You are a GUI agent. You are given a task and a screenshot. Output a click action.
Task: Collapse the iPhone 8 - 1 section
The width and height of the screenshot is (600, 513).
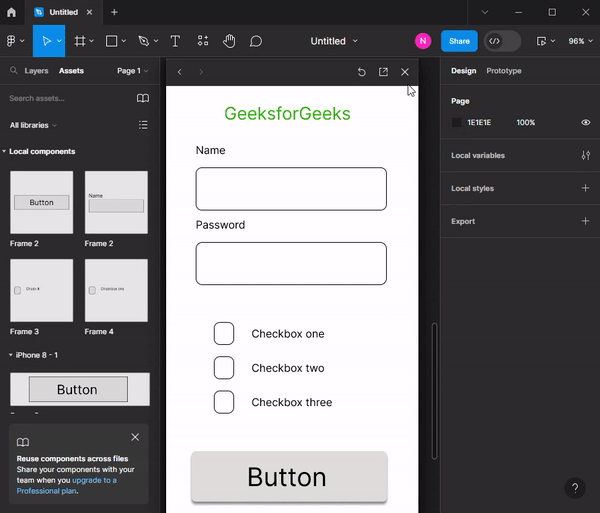(x=11, y=355)
